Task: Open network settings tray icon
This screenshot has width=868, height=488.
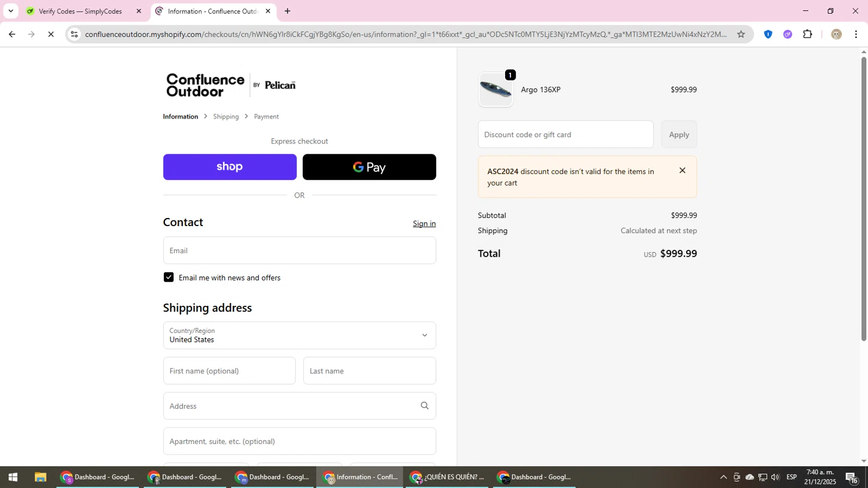Action: point(763,477)
